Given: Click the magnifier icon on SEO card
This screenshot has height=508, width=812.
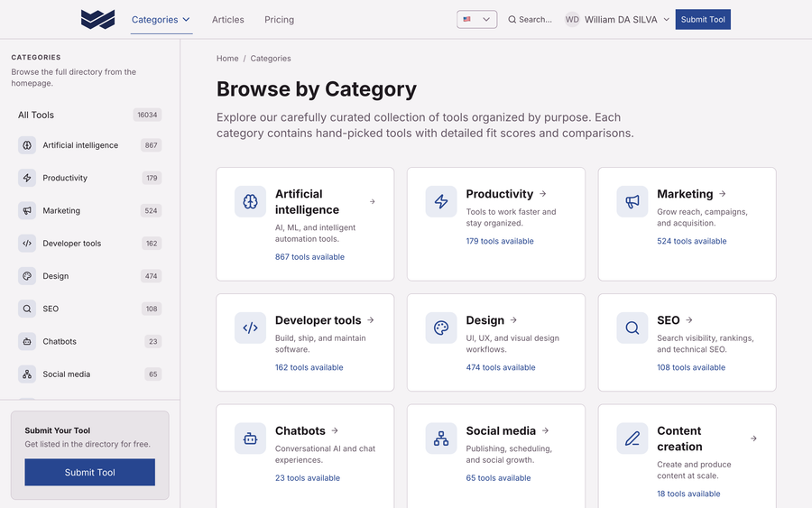Looking at the screenshot, I should tap(632, 328).
